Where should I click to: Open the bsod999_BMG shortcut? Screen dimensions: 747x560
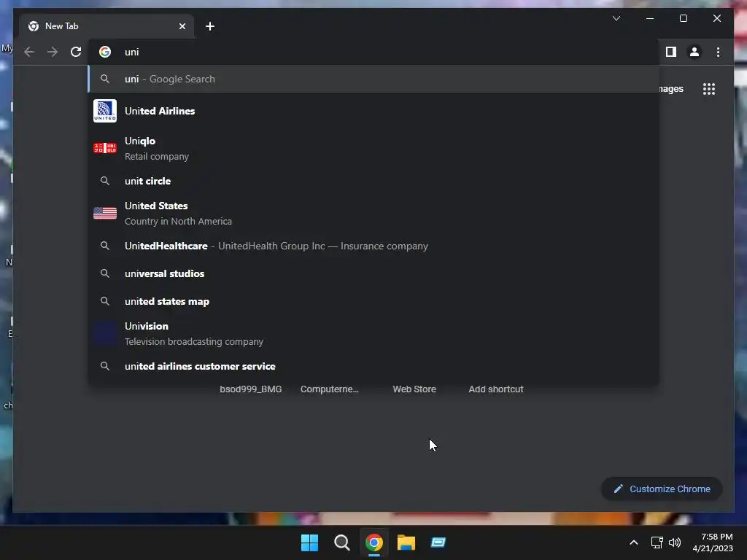251,389
